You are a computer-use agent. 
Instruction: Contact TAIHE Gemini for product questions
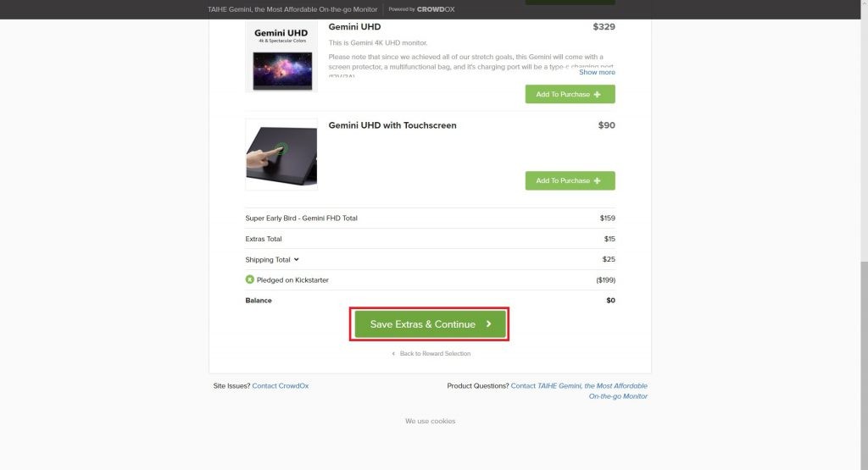578,391
